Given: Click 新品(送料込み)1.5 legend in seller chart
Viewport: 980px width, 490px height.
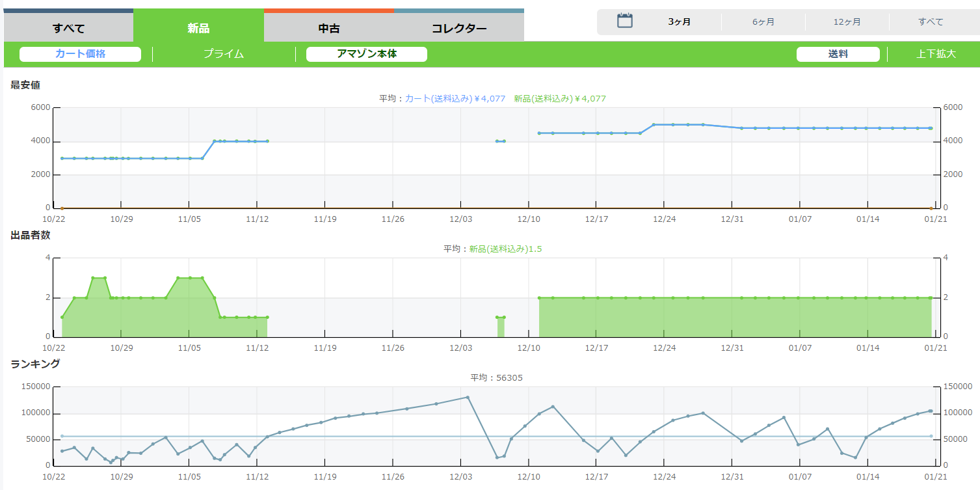Looking at the screenshot, I should click(505, 249).
